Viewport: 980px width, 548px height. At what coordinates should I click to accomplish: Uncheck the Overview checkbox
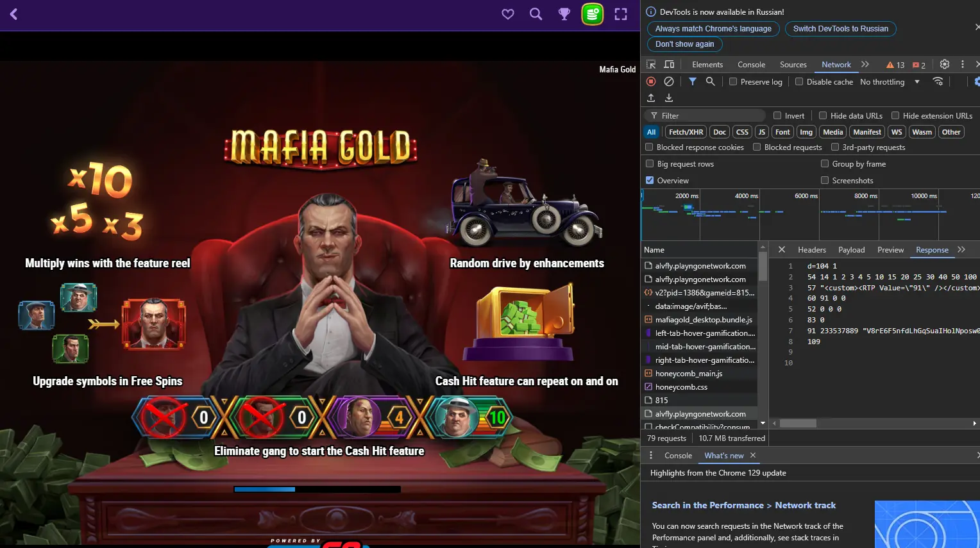(x=650, y=180)
